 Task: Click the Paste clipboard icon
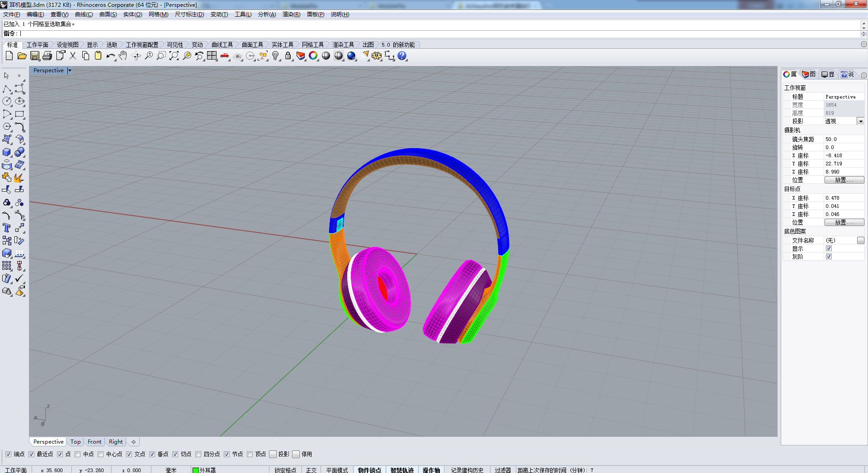pyautogui.click(x=98, y=56)
